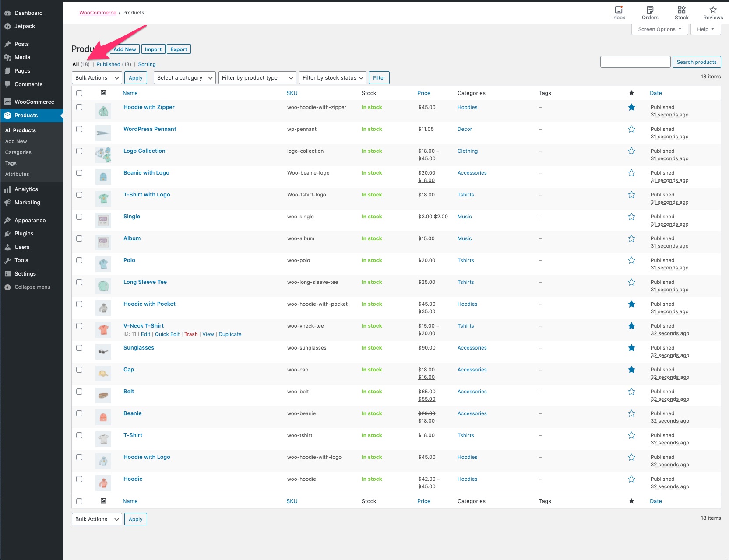Click the Collapse menu arrow icon
The height and width of the screenshot is (560, 729).
click(7, 287)
